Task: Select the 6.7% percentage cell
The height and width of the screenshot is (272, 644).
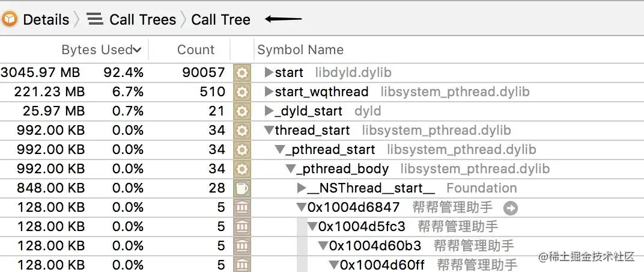Action: 128,91
